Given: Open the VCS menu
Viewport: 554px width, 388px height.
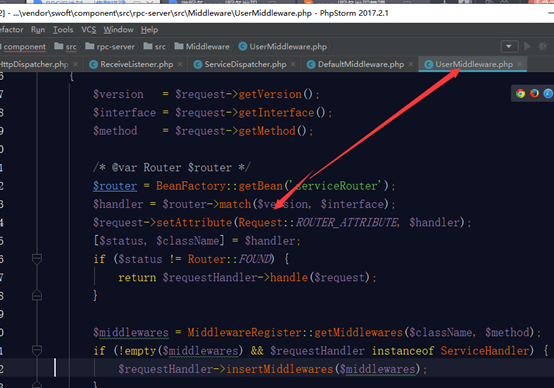Looking at the screenshot, I should click(x=89, y=30).
